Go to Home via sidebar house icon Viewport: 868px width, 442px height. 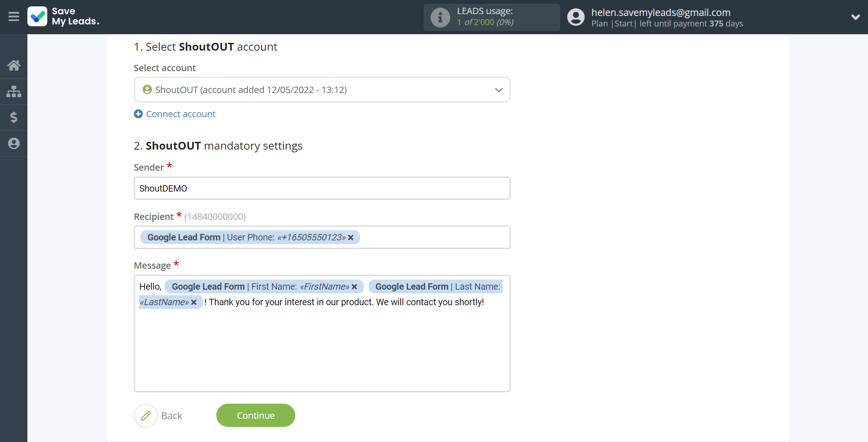click(14, 65)
